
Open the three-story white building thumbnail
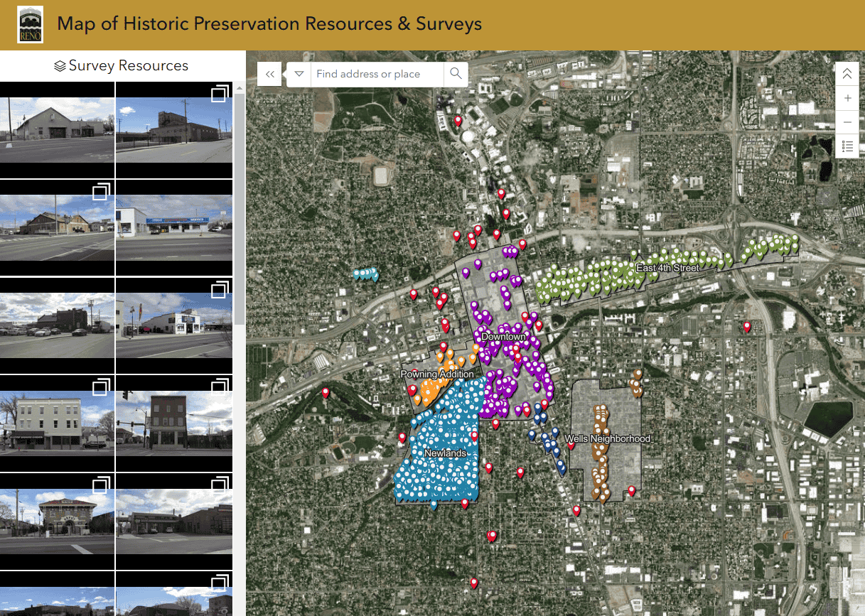[57, 423]
